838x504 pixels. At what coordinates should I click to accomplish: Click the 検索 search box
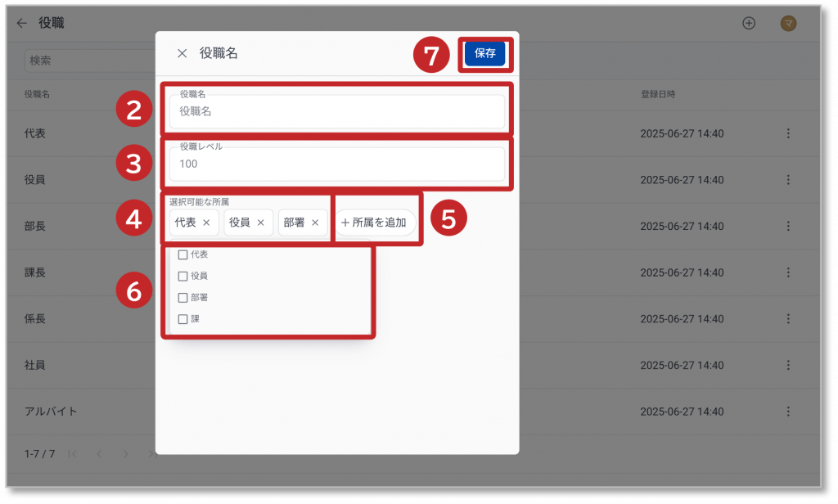90,61
